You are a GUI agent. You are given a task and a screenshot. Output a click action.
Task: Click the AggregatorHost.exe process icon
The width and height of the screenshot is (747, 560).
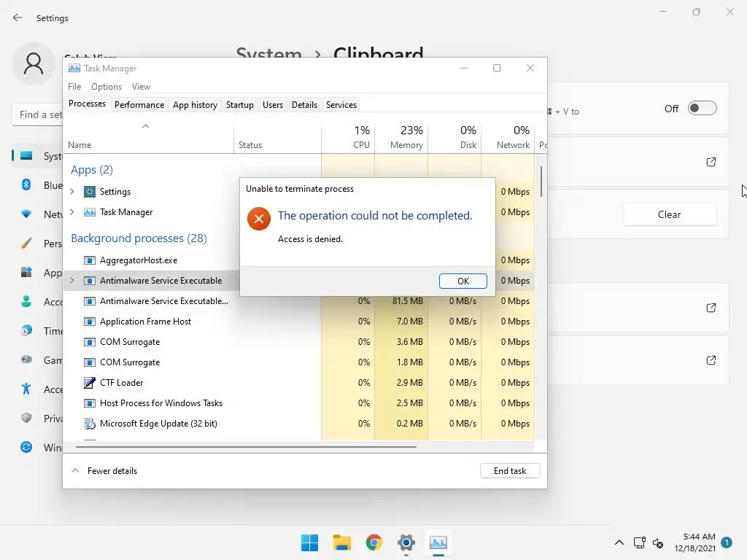click(90, 260)
